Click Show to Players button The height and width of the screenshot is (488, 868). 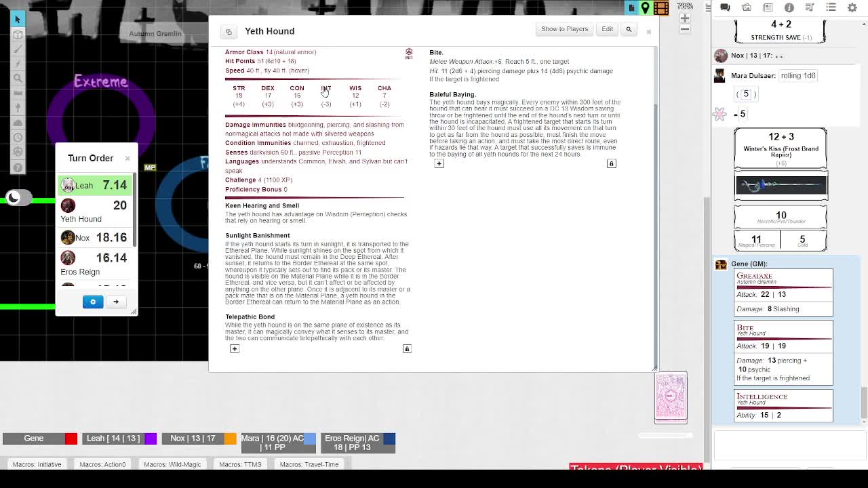click(564, 29)
